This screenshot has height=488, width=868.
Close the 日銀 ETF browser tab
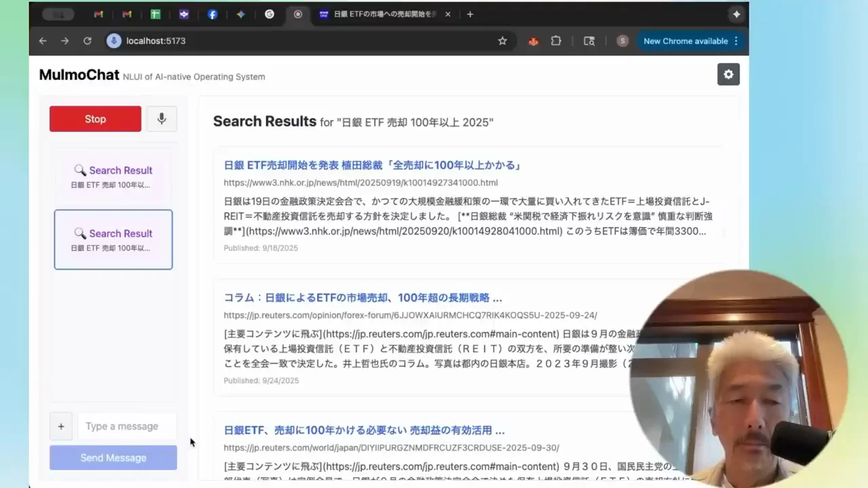pos(448,14)
